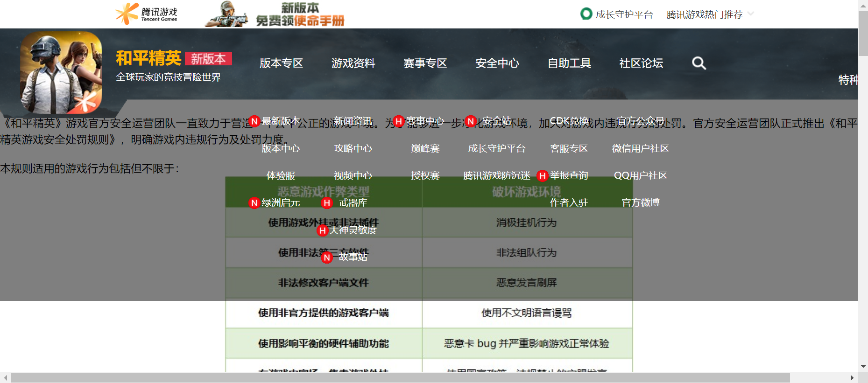Image resolution: width=868 pixels, height=383 pixels.
Task: Click the Tencent Games logo
Action: click(x=147, y=14)
